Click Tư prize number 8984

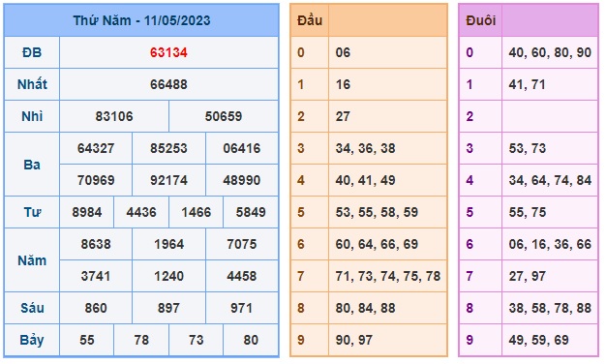pos(87,212)
